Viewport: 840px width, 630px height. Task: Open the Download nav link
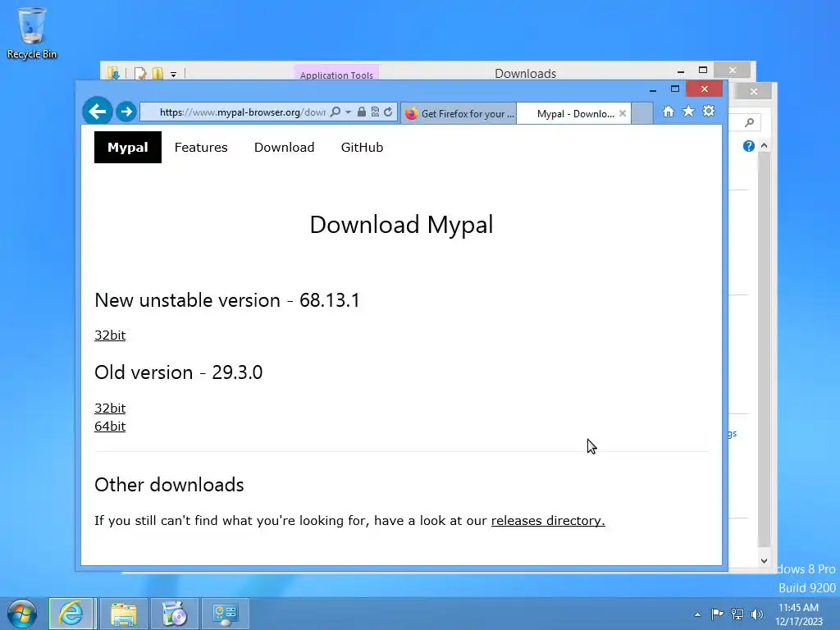click(284, 148)
